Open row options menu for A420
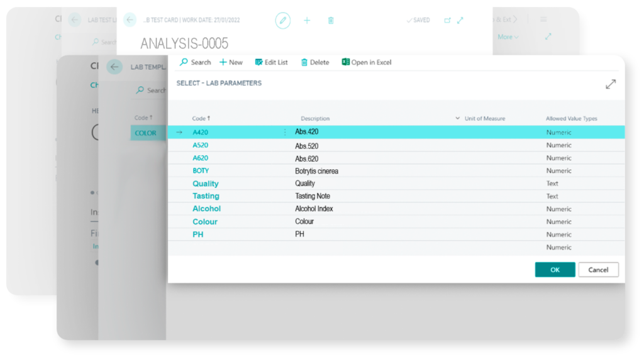This screenshot has height=359, width=644. 284,132
